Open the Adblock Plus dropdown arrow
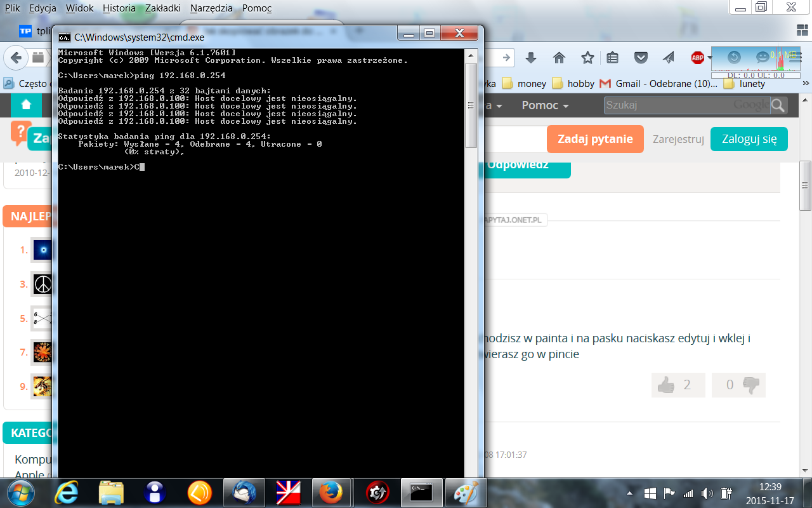The image size is (812, 508). coord(709,58)
